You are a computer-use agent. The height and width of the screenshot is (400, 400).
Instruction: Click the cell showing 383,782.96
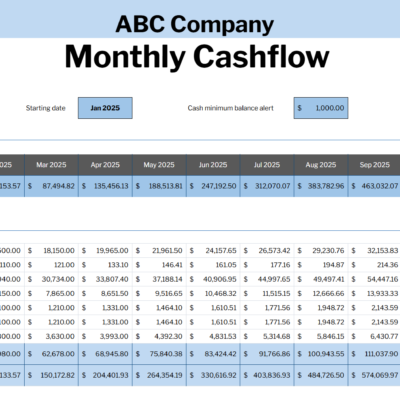(x=321, y=186)
